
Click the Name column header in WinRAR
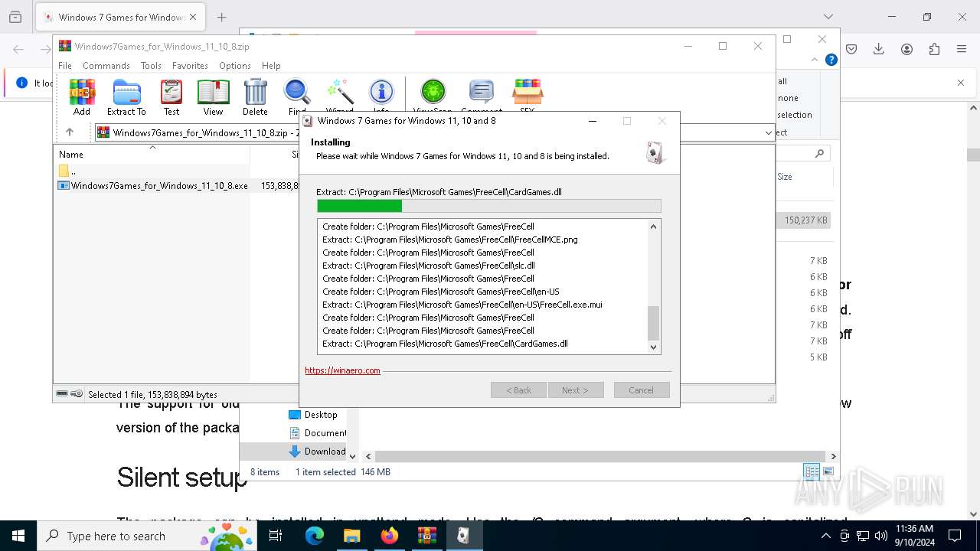(152, 154)
